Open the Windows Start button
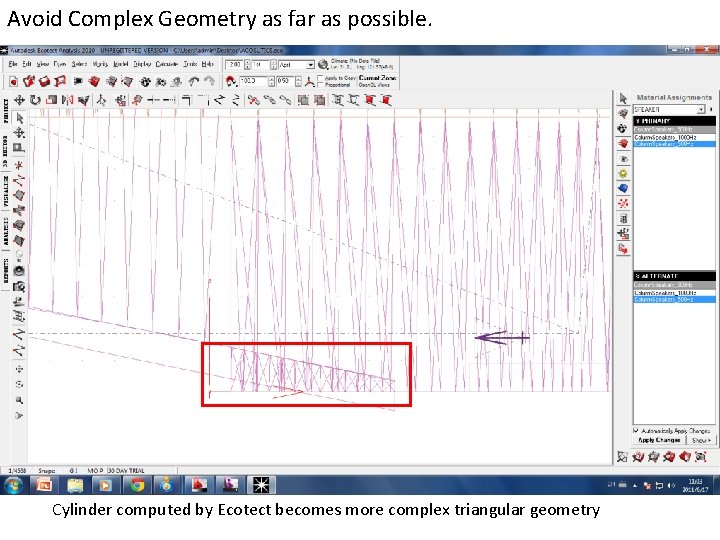 coord(13,485)
